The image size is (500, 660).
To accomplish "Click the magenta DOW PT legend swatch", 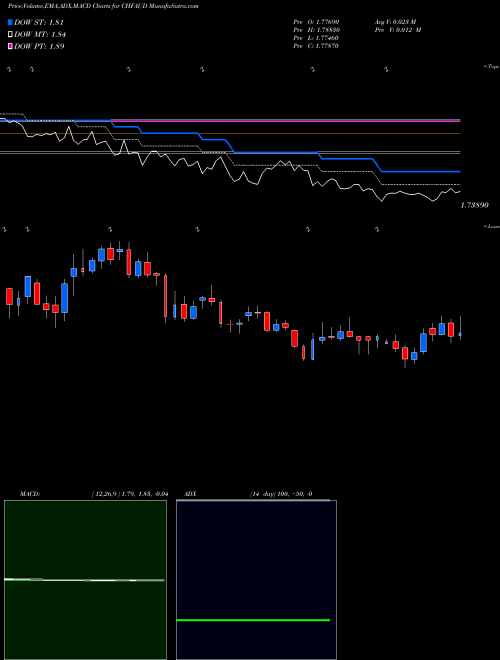I will click(10, 46).
